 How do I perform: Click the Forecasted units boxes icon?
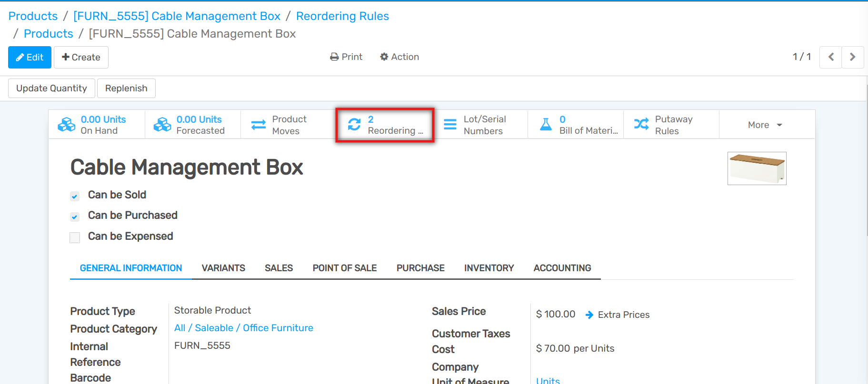(162, 125)
